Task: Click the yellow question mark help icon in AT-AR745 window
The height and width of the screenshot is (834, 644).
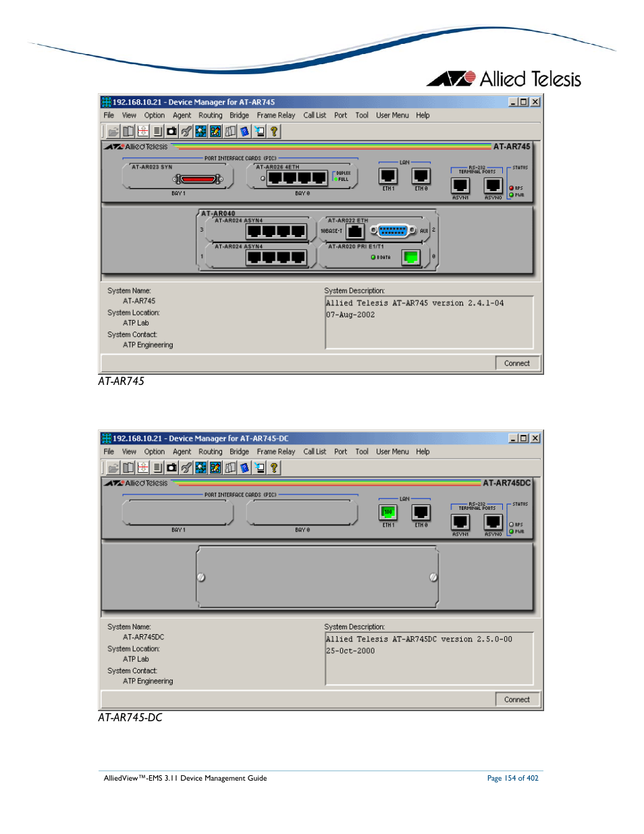Action: [x=274, y=132]
